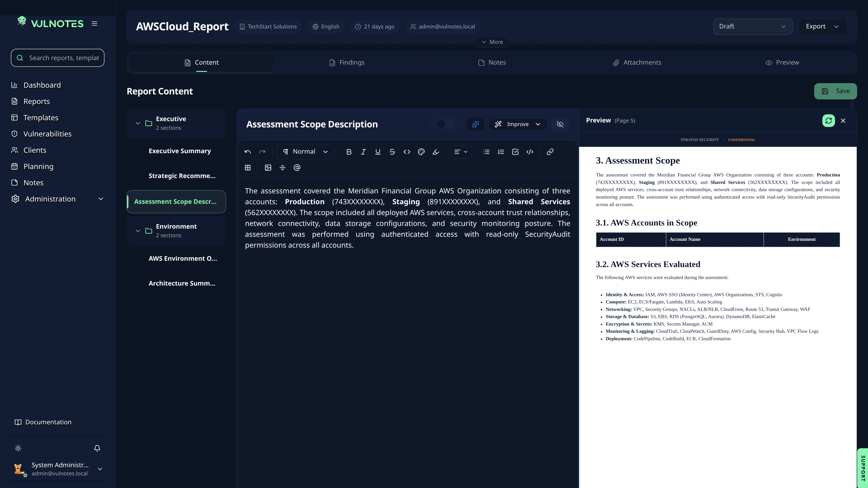Image resolution: width=868 pixels, height=488 pixels.
Task: Switch to the Attachments tab
Action: click(x=637, y=62)
